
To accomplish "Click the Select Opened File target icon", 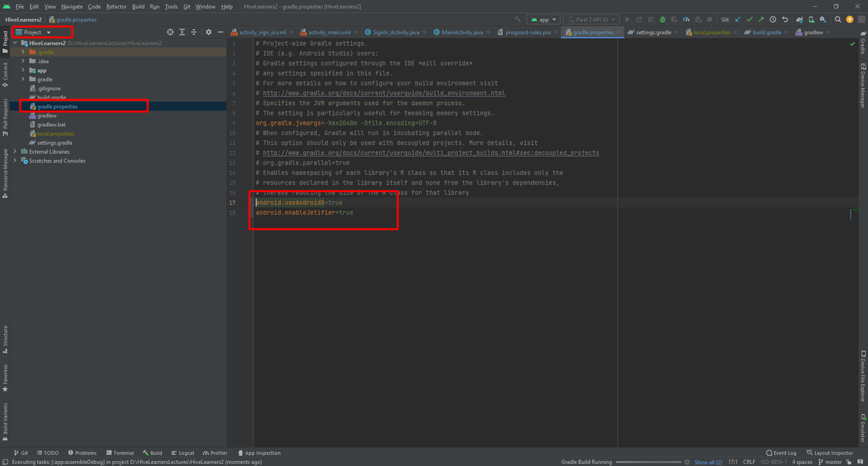I will (x=170, y=32).
